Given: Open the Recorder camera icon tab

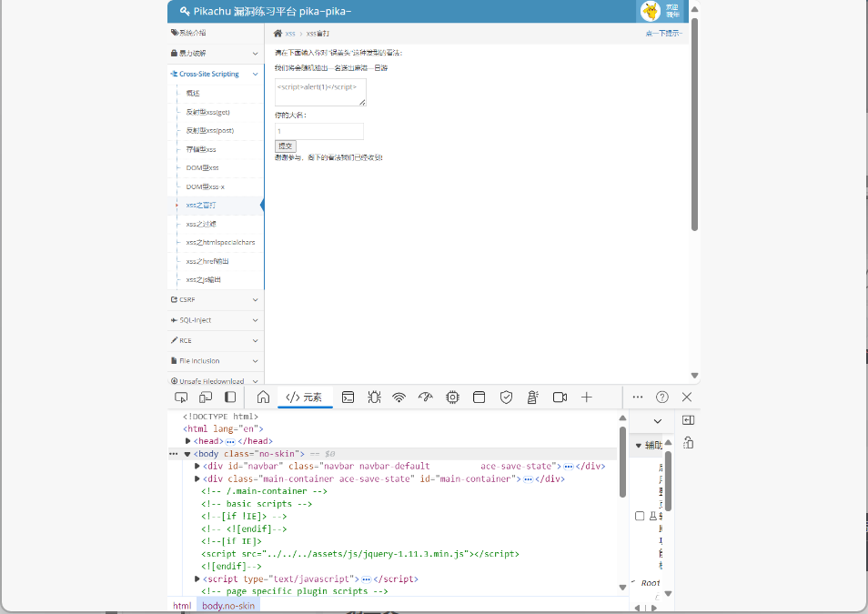Looking at the screenshot, I should (x=560, y=397).
